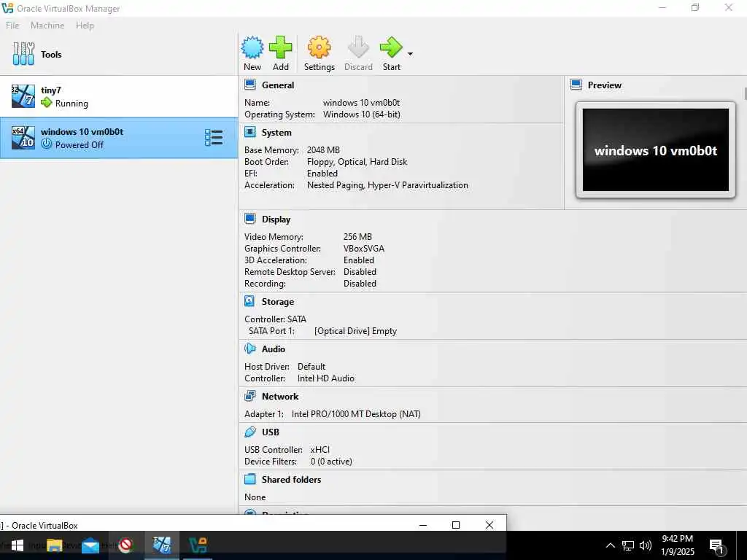This screenshot has width=747, height=560.
Task: Click the System section icon
Action: [x=249, y=132]
